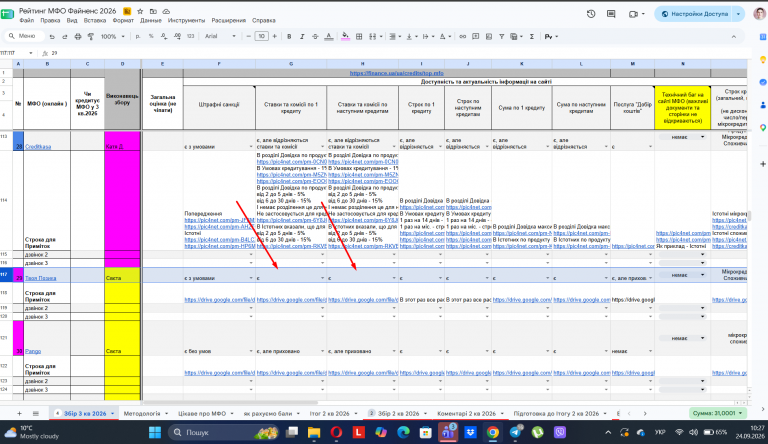
Task: Open the access settings dropdown arrow
Action: 738,14
